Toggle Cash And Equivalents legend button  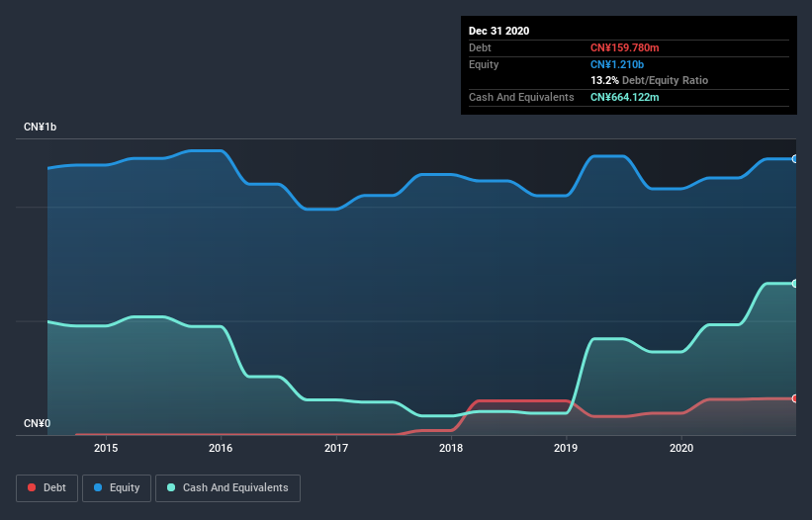click(227, 488)
